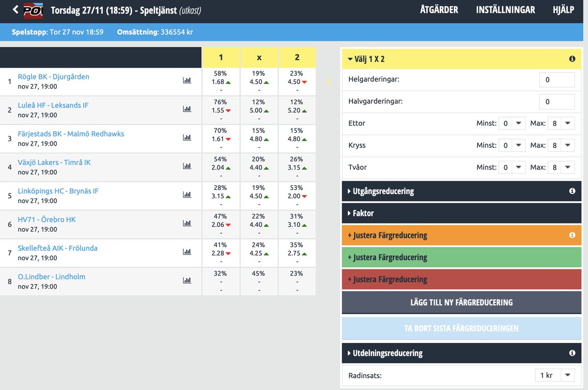Select x for Rögle BK - Djurgården (19%)
588x390 pixels.
coord(259,81)
